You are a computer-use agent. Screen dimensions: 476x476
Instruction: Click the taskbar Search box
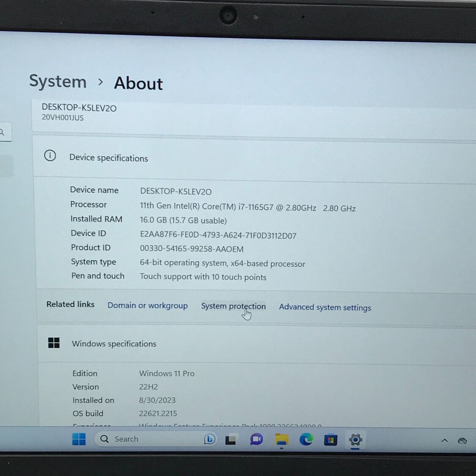tap(156, 439)
